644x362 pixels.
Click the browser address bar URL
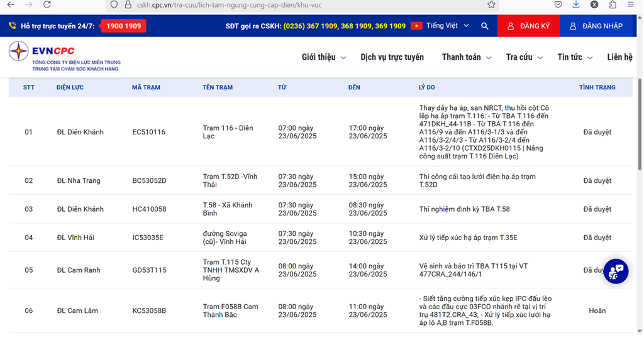click(252, 5)
